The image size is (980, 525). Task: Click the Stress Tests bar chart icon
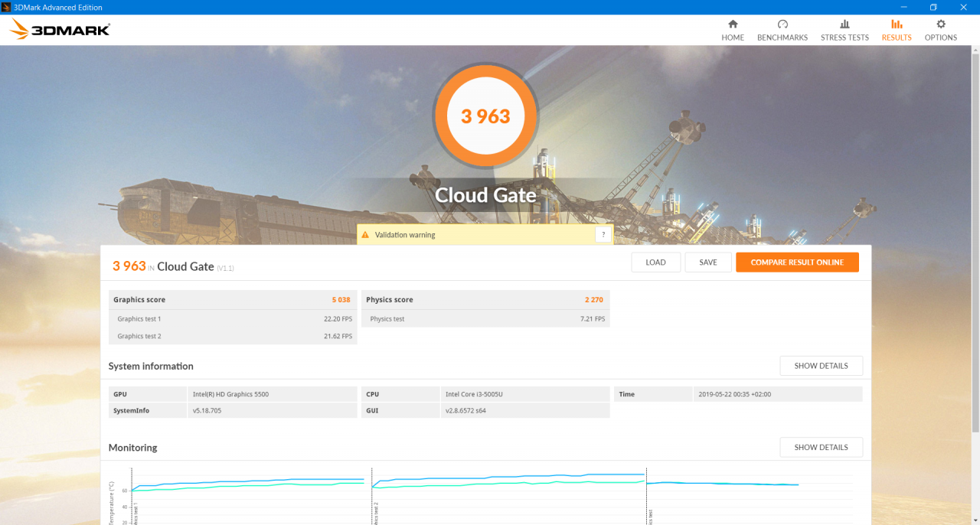coord(844,24)
